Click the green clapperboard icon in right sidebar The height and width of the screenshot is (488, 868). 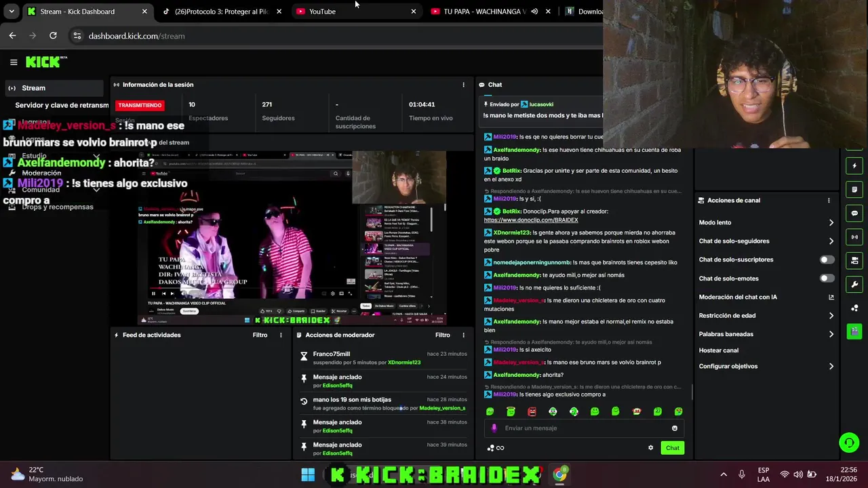tap(854, 331)
